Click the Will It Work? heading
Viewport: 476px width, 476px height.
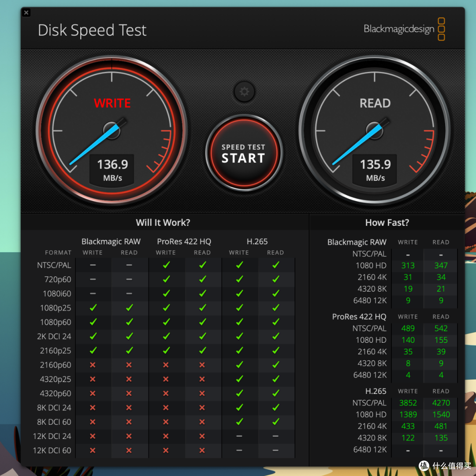[163, 223]
